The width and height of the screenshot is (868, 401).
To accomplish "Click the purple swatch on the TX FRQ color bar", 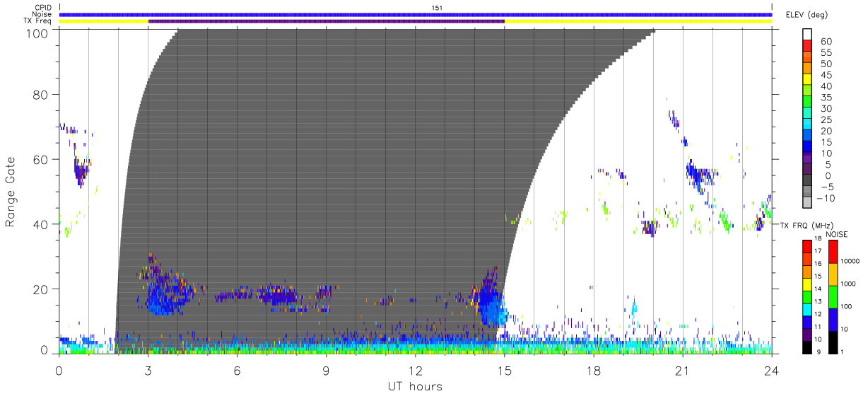I will 807,335.
